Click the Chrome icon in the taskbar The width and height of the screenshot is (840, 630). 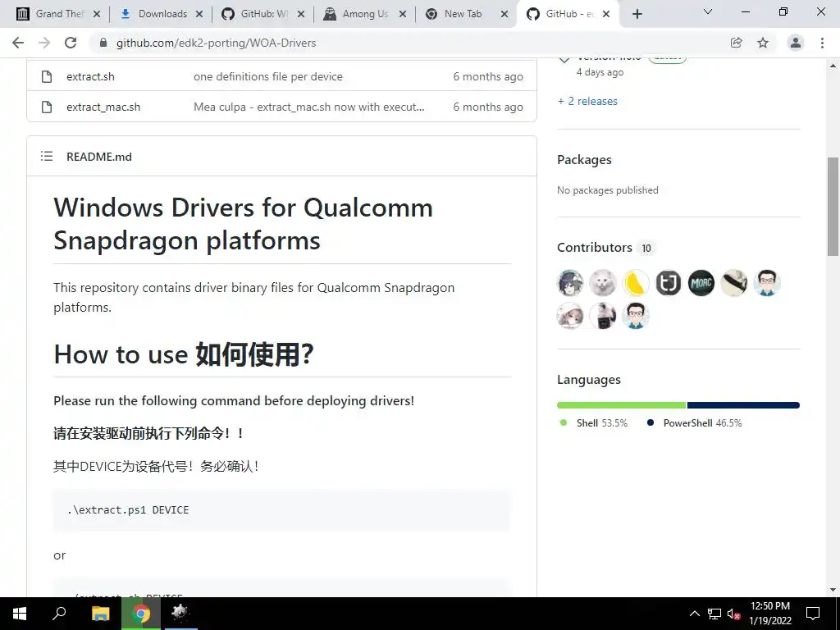[141, 614]
